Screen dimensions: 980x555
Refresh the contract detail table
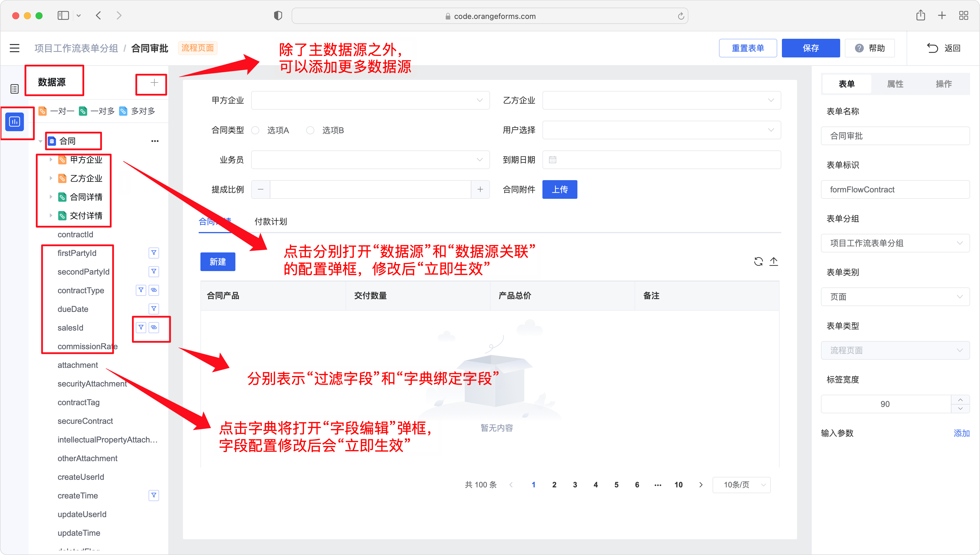(x=758, y=261)
